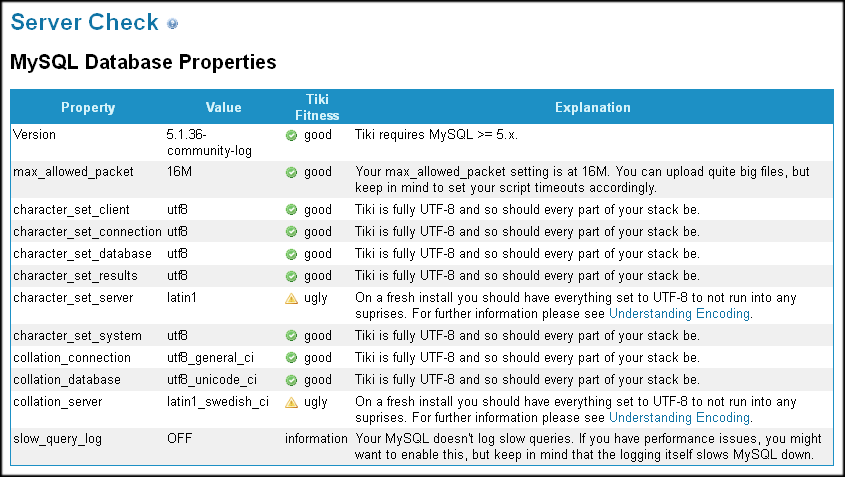This screenshot has height=477, width=845.
Task: Click the Explanation column header
Action: (592, 108)
